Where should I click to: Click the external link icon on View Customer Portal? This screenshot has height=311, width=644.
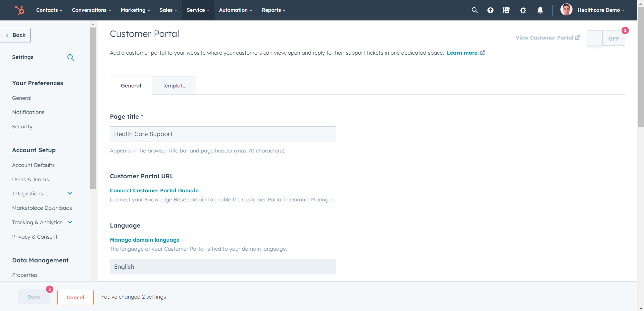pos(577,38)
